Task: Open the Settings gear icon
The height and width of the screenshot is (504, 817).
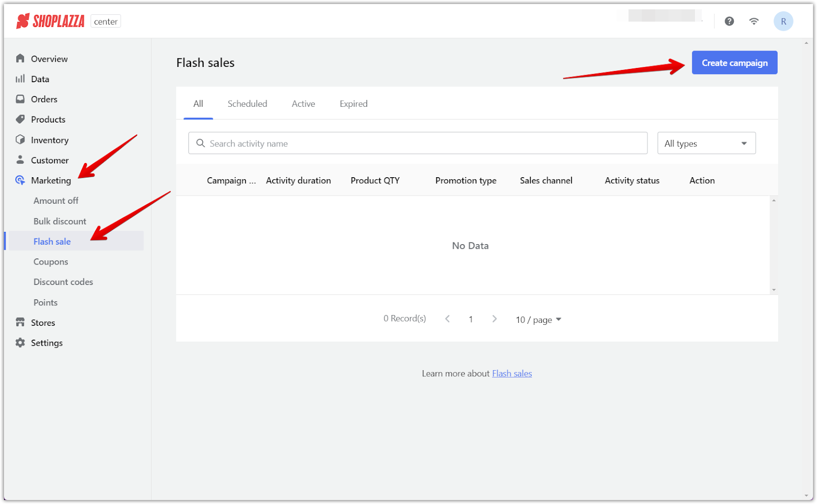Action: [20, 343]
